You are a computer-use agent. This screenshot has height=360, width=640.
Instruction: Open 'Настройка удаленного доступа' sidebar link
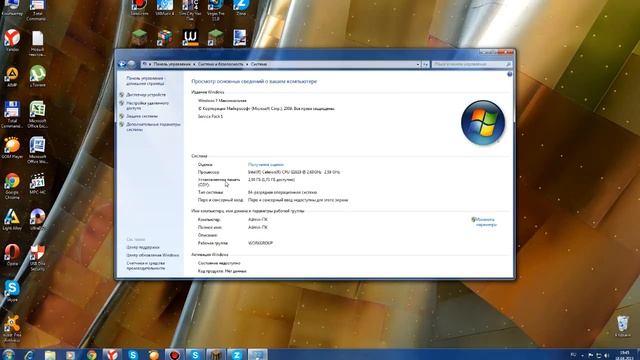(147, 106)
